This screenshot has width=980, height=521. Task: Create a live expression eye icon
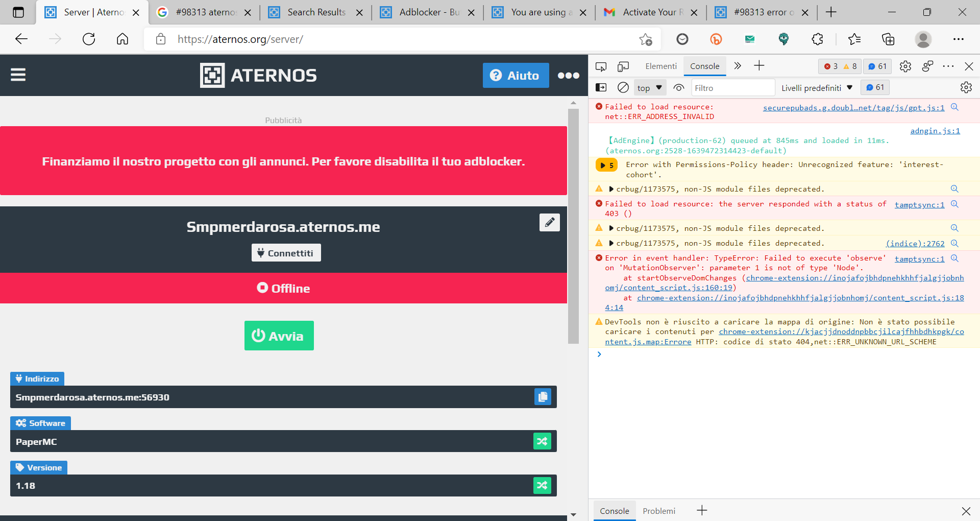(x=679, y=88)
